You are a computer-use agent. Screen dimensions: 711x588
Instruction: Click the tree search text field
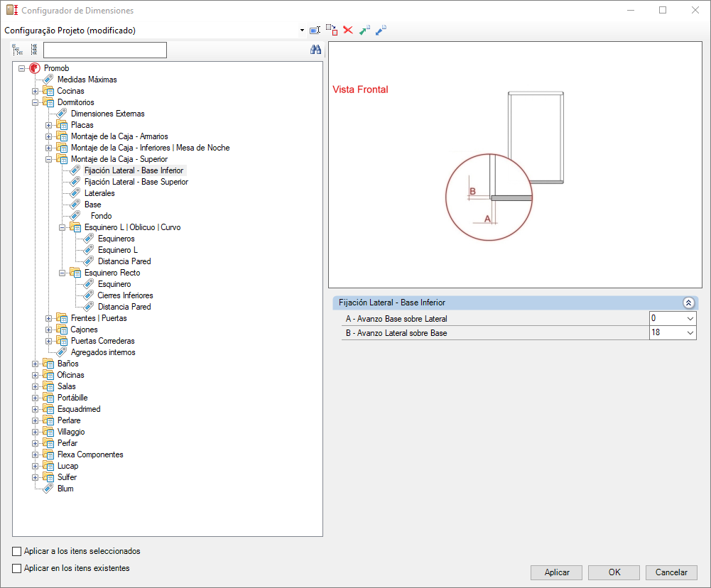[x=104, y=50]
